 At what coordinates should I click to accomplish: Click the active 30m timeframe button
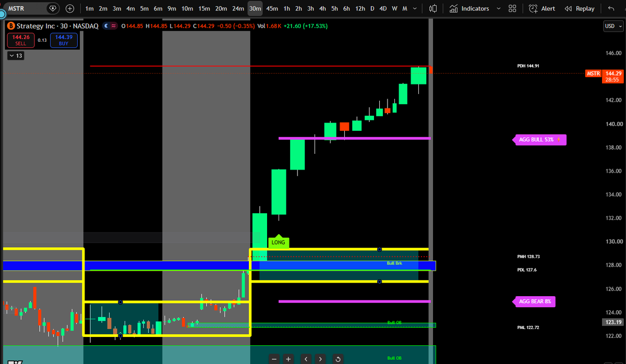click(255, 9)
